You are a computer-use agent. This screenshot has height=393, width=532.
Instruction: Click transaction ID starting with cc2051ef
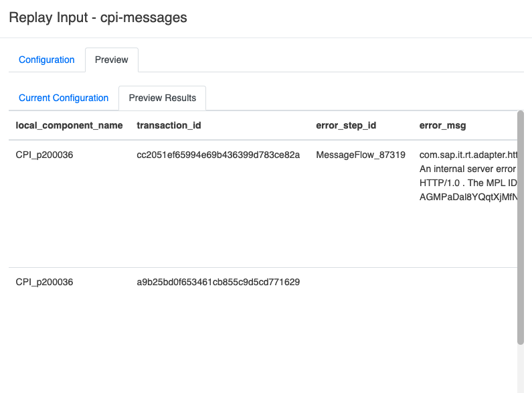[x=218, y=155]
